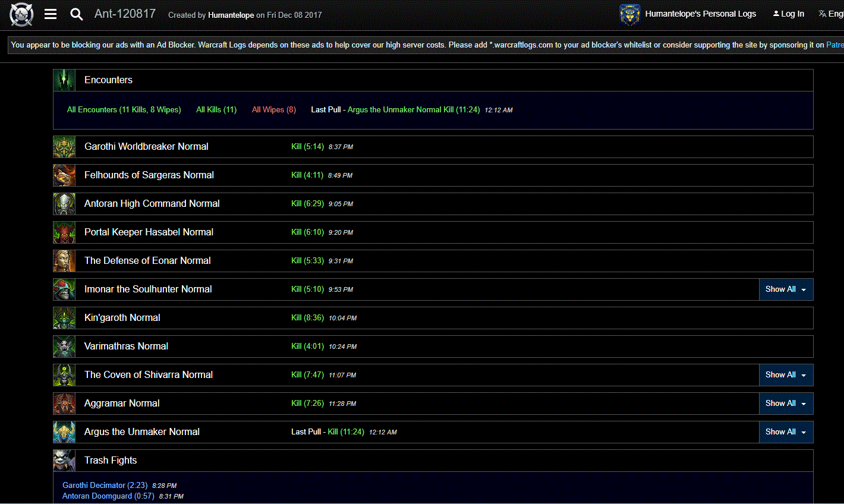The image size is (844, 504).
Task: Select the All Kills (11) filter
Action: point(216,110)
